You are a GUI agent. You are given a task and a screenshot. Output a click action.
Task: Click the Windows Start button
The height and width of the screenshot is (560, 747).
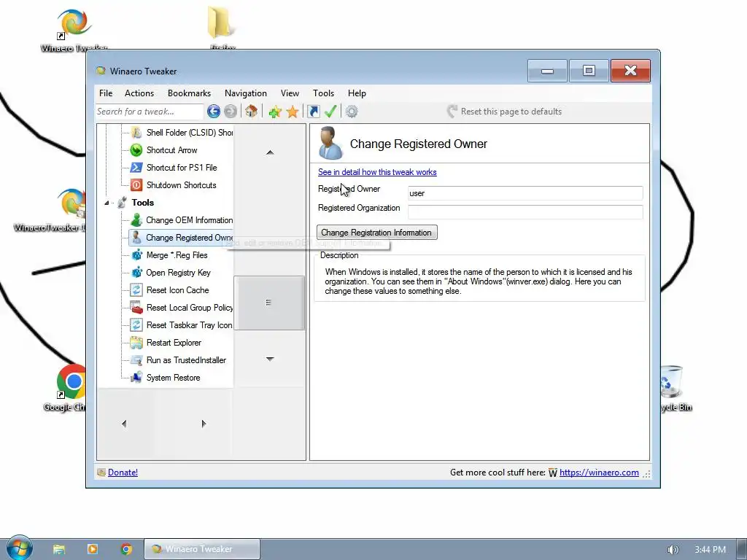click(19, 548)
